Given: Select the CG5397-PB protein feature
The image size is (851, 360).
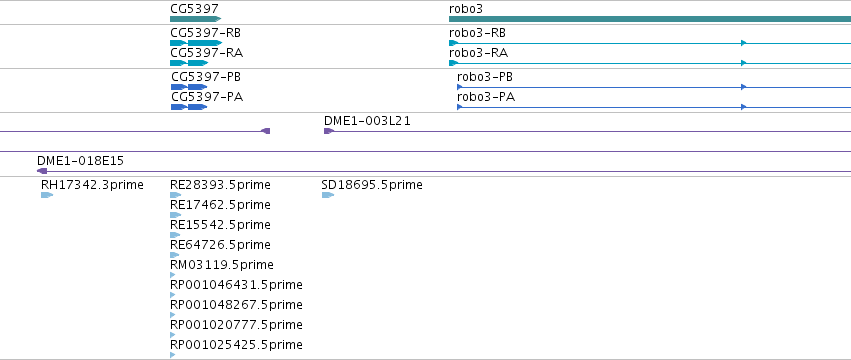Looking at the screenshot, I should tap(189, 87).
